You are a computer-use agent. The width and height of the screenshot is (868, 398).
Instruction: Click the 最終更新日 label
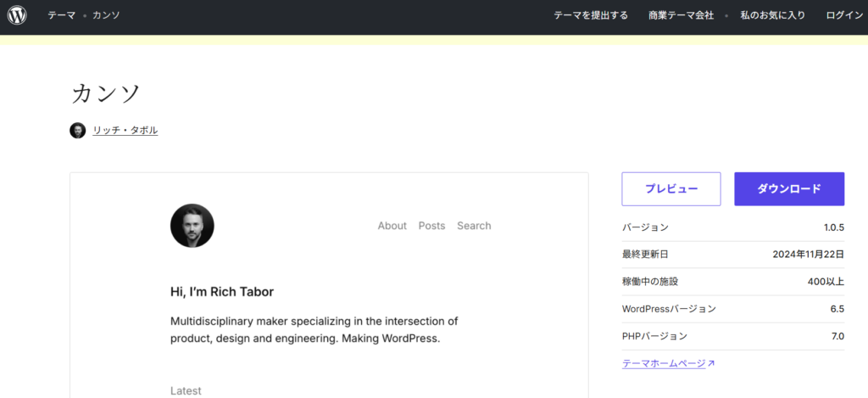tap(645, 255)
